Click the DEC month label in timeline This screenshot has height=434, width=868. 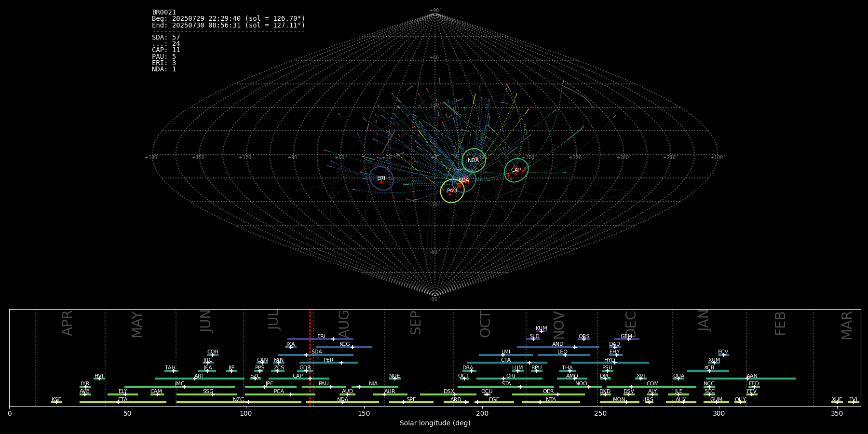(x=631, y=324)
